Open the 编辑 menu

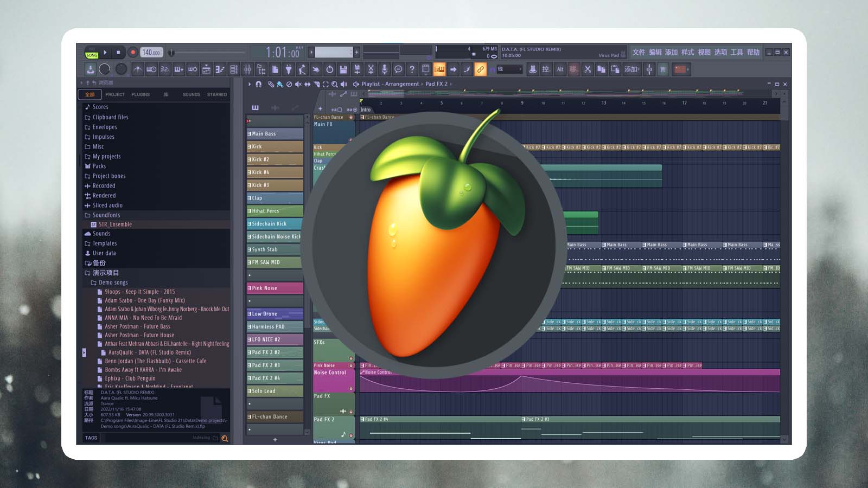(655, 53)
